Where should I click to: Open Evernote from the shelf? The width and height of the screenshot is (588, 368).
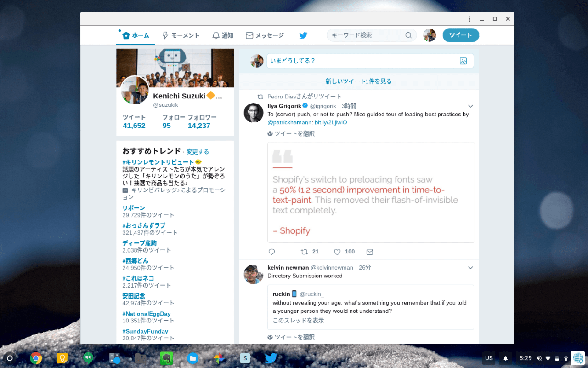(166, 358)
